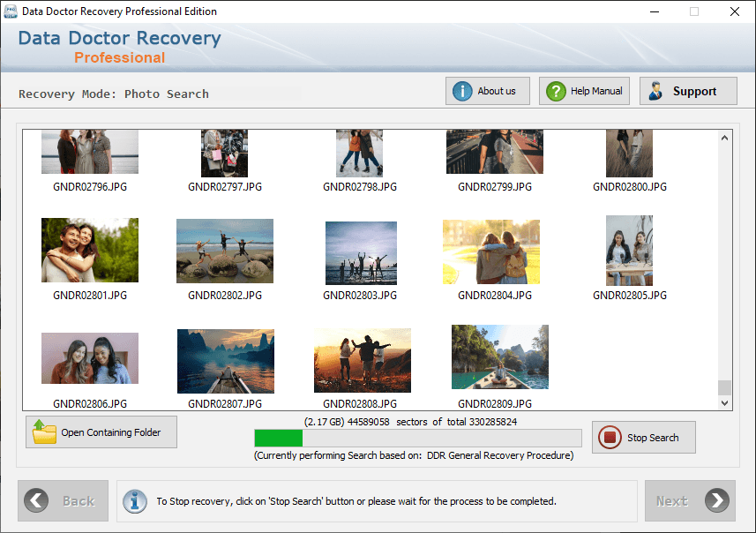Click the Support text label
Screen dimensions: 756x533
694,91
